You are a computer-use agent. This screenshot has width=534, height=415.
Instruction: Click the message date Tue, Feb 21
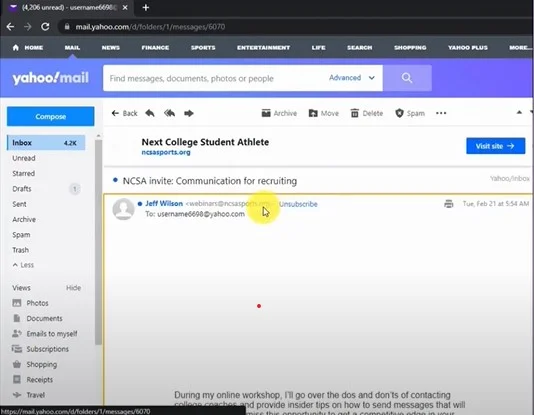pyautogui.click(x=496, y=204)
